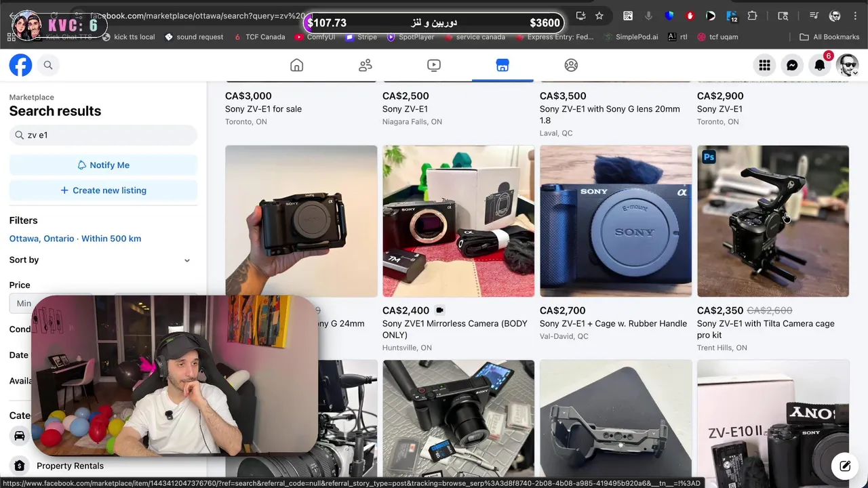Viewport: 868px width, 488px height.
Task: Bookmark this page with the star icon
Action: click(599, 16)
